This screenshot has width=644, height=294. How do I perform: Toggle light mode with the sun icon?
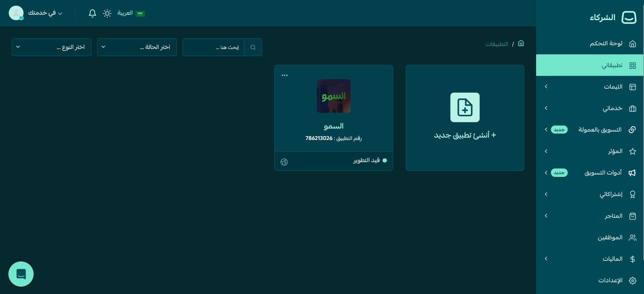107,13
